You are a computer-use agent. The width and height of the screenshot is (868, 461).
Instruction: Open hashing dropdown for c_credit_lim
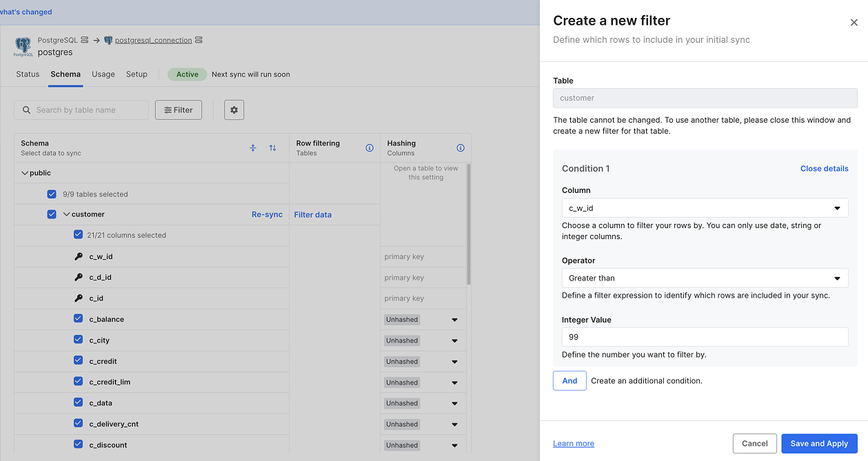coord(454,382)
